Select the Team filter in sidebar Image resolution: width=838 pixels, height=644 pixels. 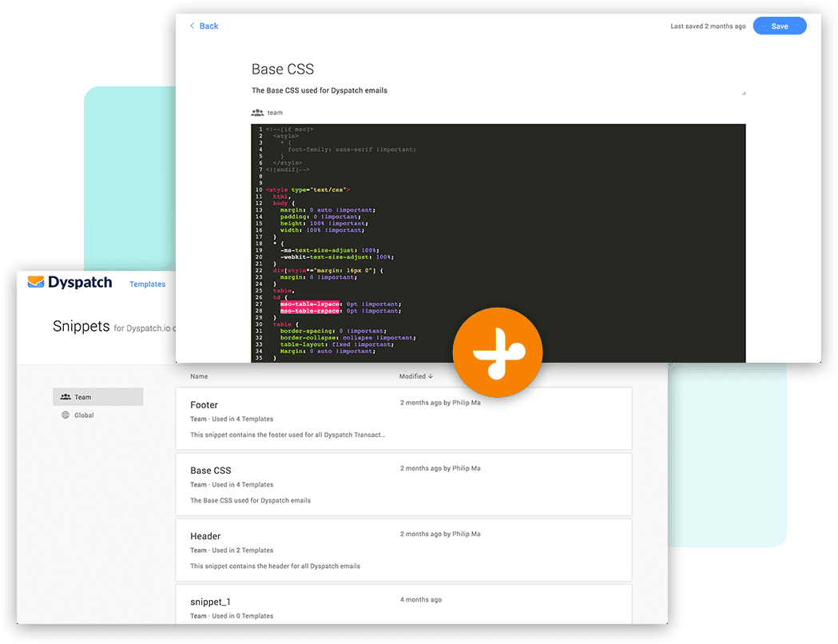pyautogui.click(x=98, y=396)
